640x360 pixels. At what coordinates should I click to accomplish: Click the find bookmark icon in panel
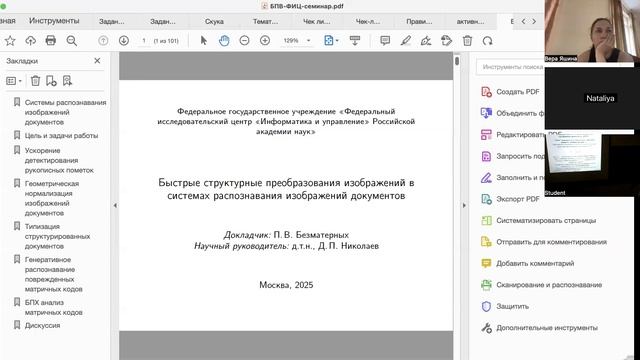[67, 81]
